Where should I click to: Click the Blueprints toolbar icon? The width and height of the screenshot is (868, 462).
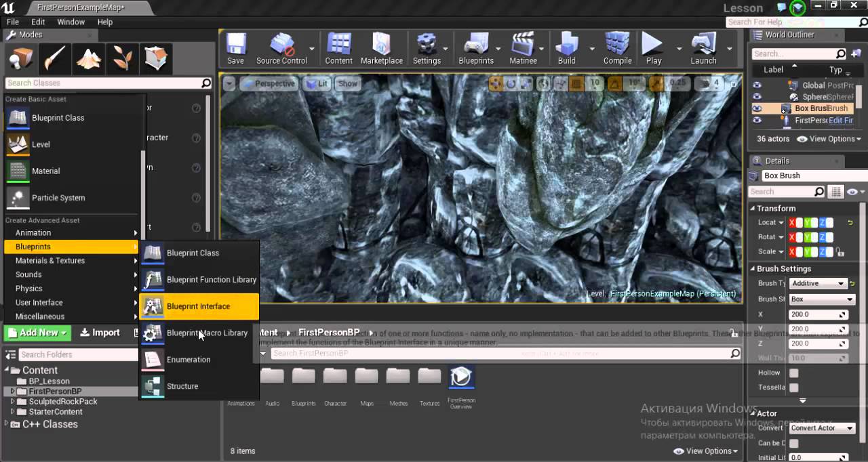coord(476,49)
